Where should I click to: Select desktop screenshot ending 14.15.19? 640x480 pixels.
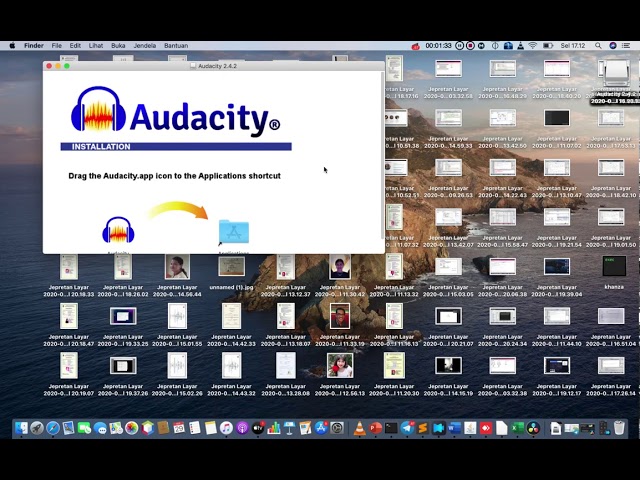(448, 365)
